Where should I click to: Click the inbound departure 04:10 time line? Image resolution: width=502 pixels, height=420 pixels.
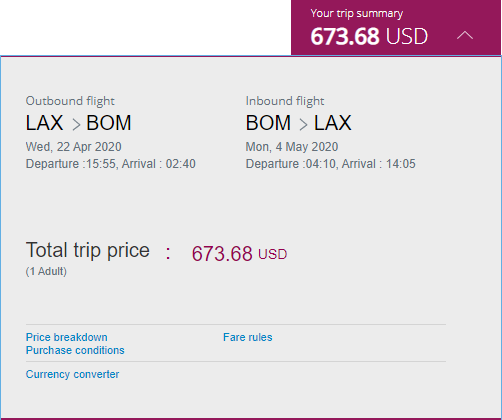click(331, 164)
